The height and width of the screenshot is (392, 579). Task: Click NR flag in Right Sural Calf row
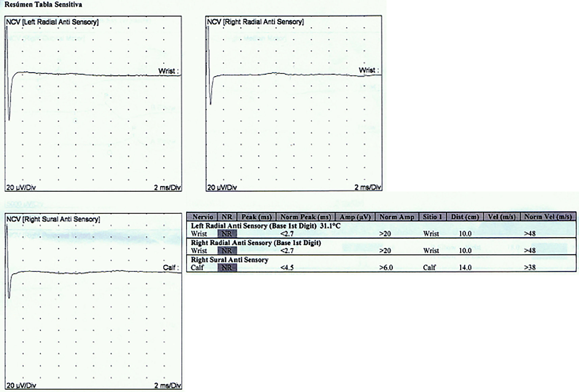pos(227,268)
